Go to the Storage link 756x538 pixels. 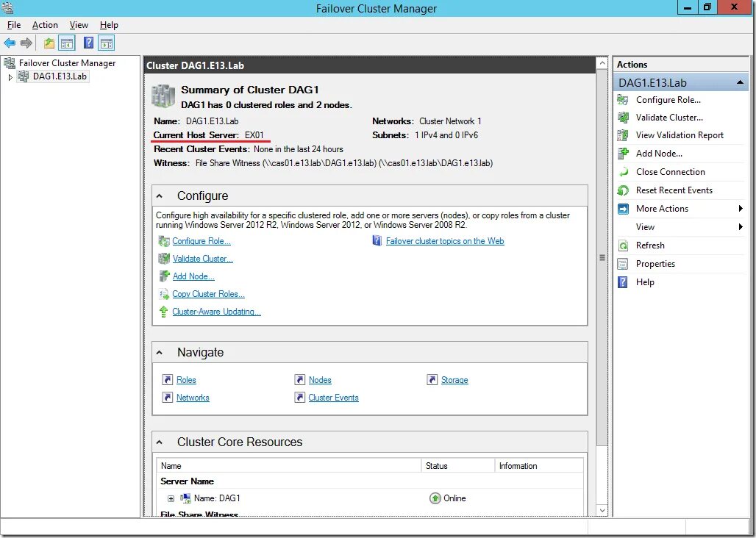tap(454, 380)
